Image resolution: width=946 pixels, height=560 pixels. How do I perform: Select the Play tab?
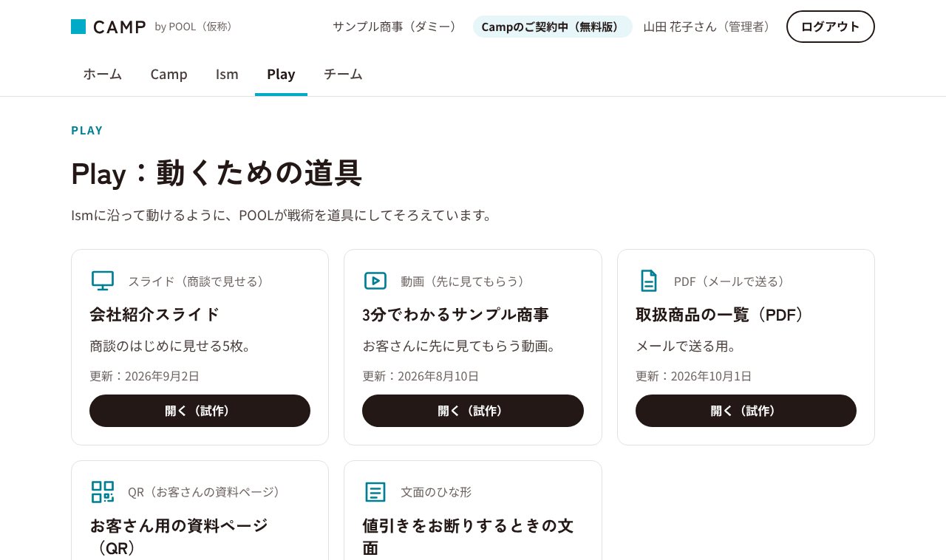pyautogui.click(x=281, y=74)
